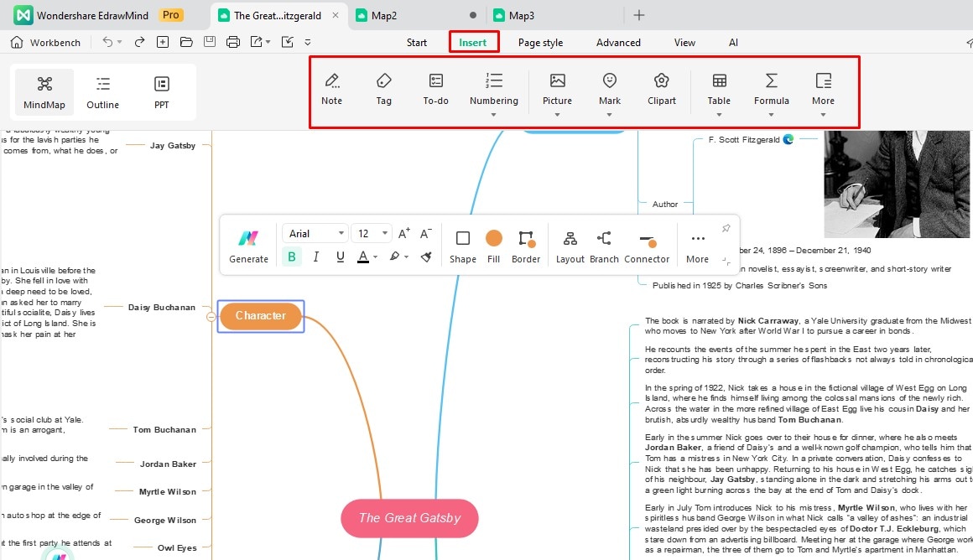This screenshot has width=973, height=560.
Task: Add a new document tab
Action: click(638, 15)
